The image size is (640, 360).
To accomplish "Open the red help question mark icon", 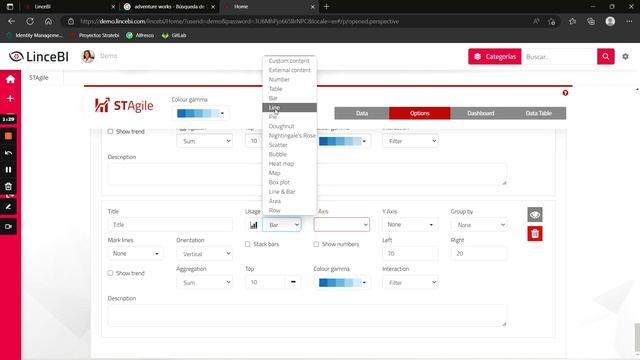I will [565, 93].
